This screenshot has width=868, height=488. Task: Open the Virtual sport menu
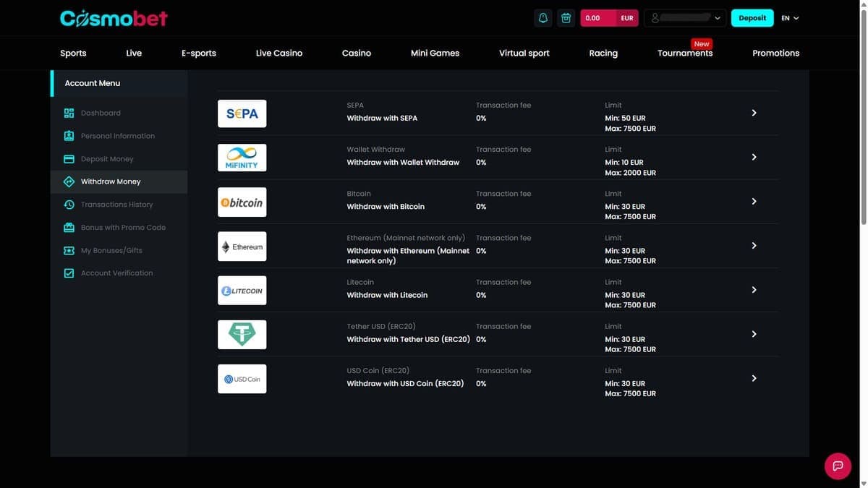click(x=524, y=53)
